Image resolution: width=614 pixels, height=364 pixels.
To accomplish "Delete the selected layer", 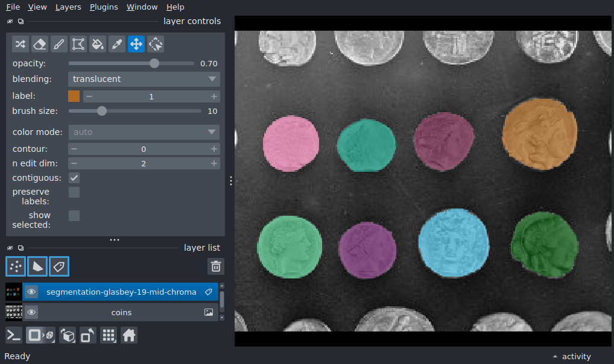I will (216, 266).
